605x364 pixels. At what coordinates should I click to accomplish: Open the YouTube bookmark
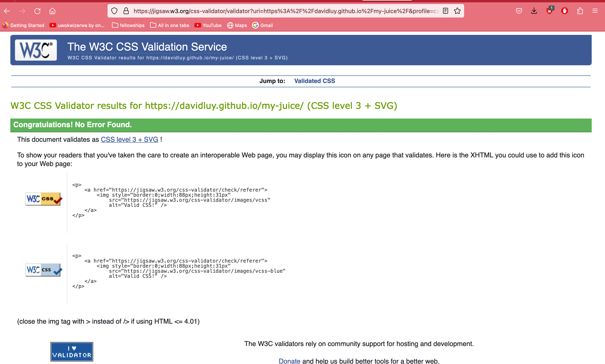click(208, 25)
